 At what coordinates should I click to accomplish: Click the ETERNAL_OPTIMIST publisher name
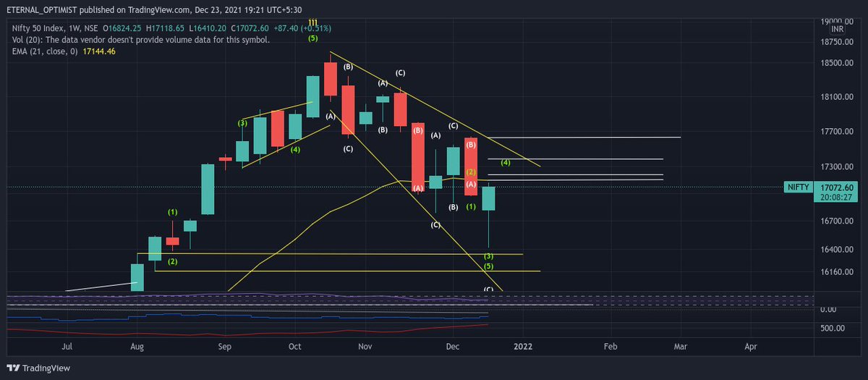[x=43, y=10]
